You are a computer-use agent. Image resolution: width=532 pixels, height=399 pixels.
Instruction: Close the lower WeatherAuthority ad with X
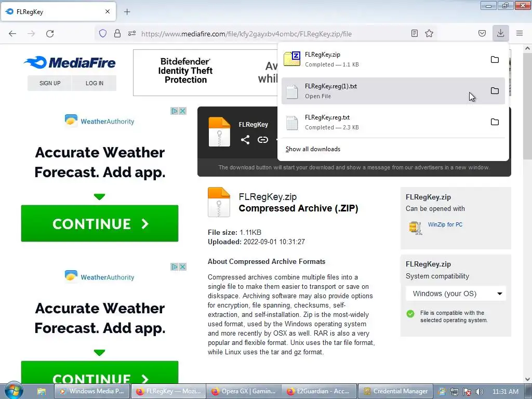click(182, 267)
